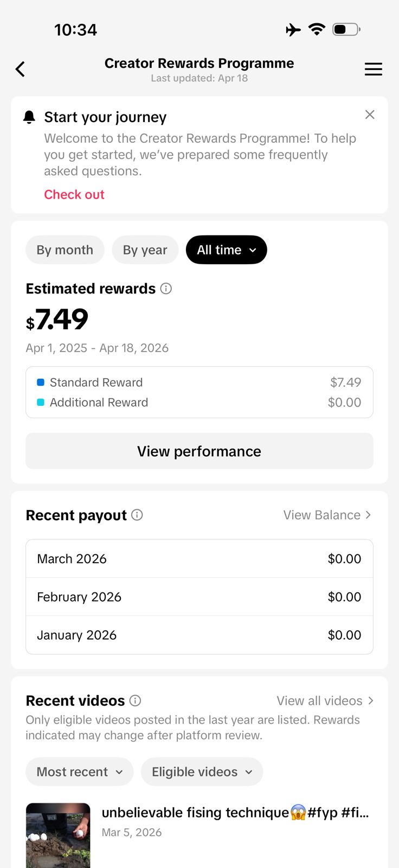Open the fishing technique video thumbnail
The image size is (399, 868).
point(58,835)
